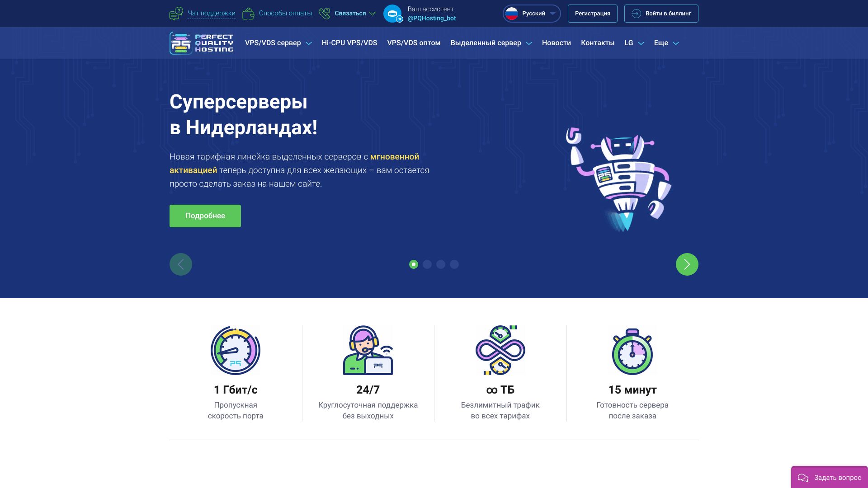Click the 1 Гбит/с speedometer icon
Viewport: 868px width, 488px height.
236,350
